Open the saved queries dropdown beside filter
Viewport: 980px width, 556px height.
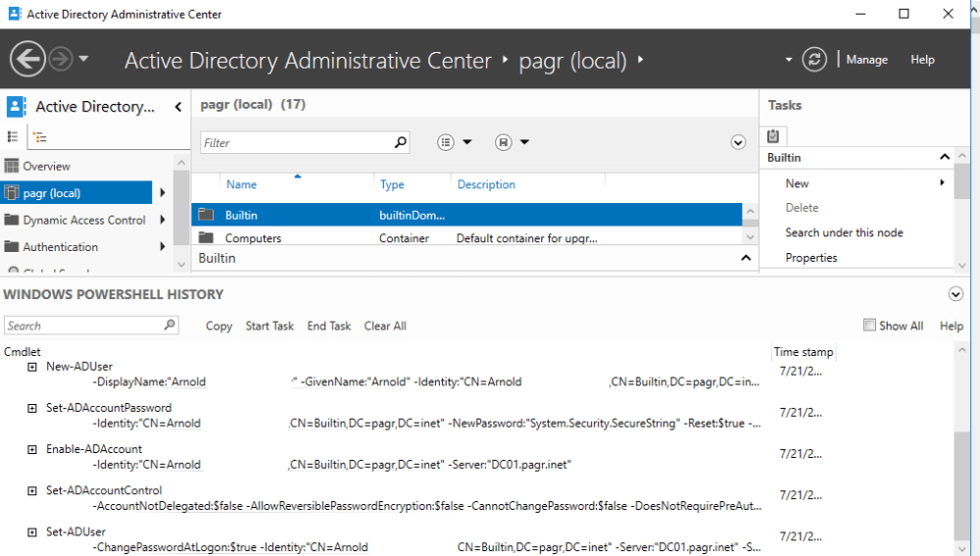[x=511, y=143]
